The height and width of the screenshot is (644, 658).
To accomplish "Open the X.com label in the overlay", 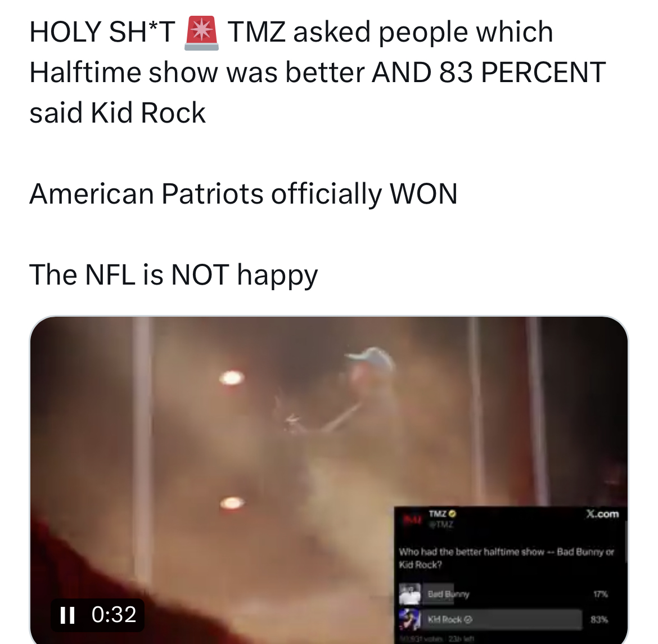I will [603, 514].
